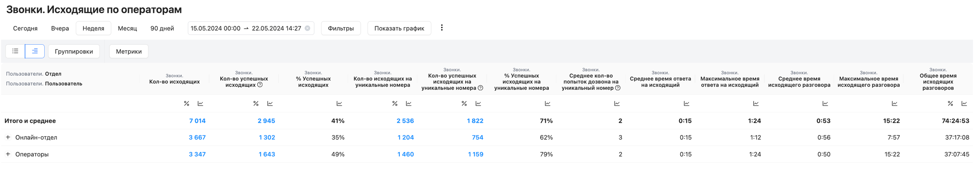Click help icon by Среднее кол-во попыток дозвона
The image size is (980, 173).
618,88
